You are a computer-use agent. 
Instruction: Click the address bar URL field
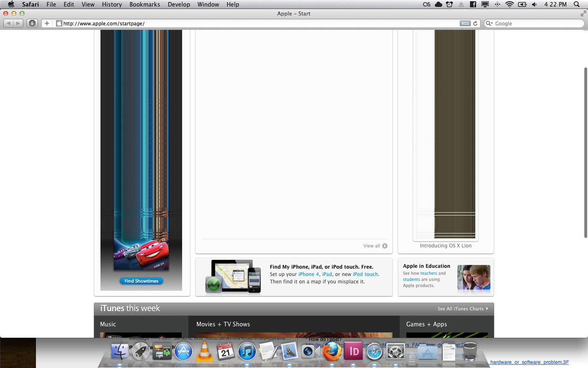[x=261, y=23]
